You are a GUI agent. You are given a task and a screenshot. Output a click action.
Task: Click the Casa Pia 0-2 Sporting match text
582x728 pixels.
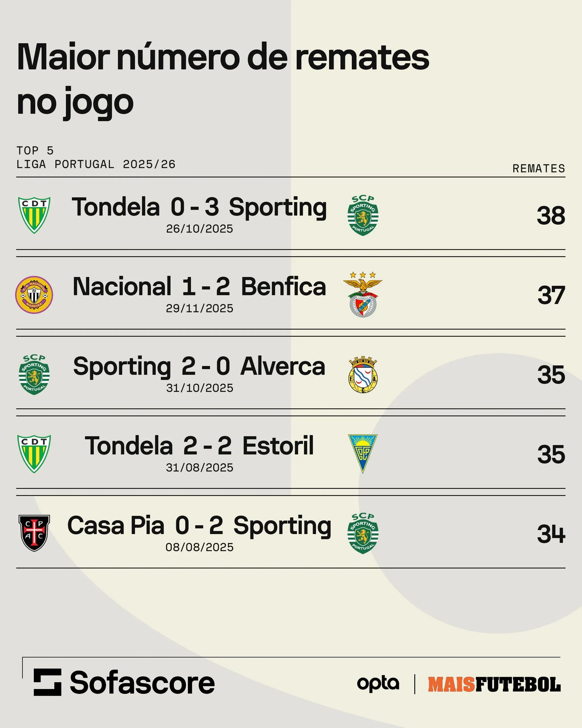[199, 526]
